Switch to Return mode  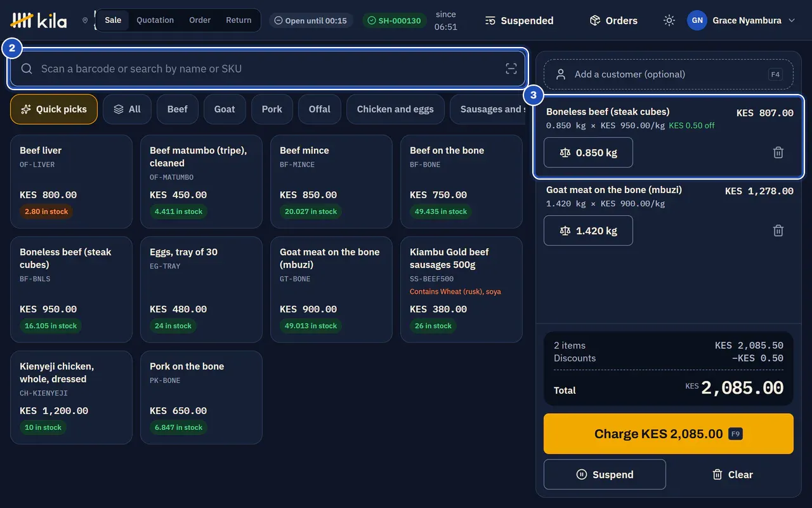pos(239,20)
